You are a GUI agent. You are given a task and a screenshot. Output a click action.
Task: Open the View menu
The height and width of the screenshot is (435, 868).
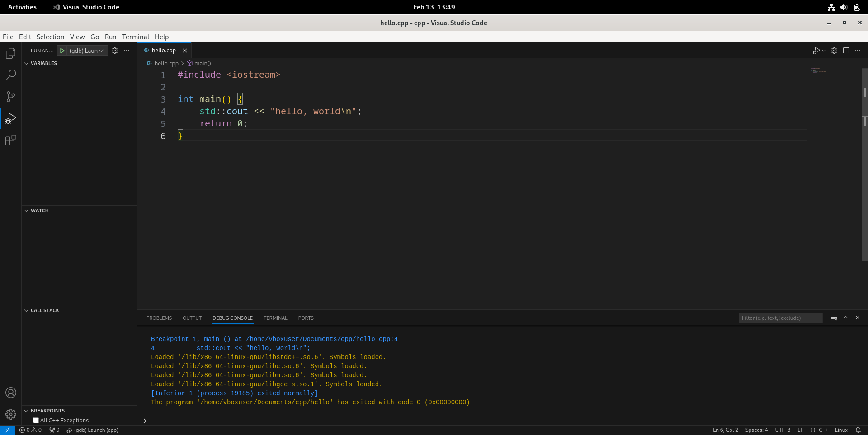click(x=77, y=37)
